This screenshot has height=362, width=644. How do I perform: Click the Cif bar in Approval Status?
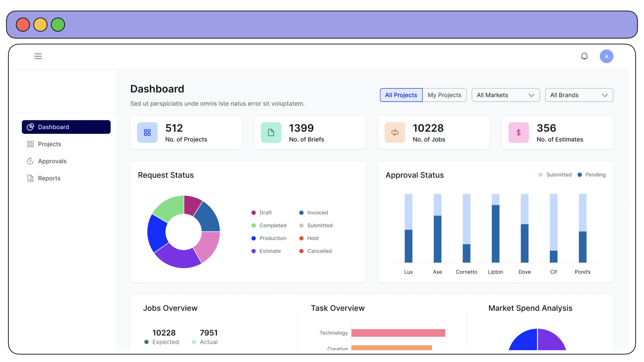553,228
